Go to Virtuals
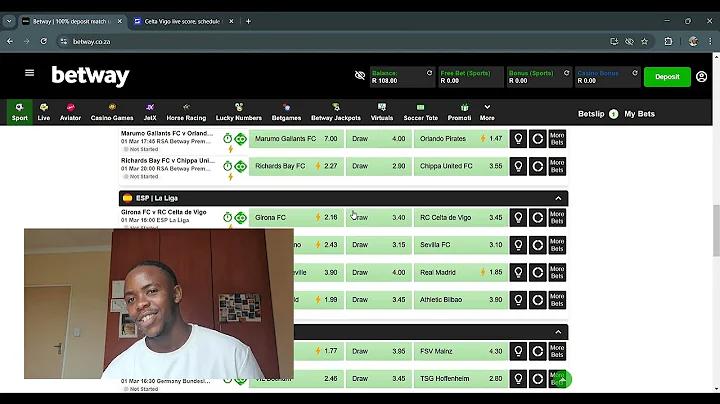 [382, 112]
